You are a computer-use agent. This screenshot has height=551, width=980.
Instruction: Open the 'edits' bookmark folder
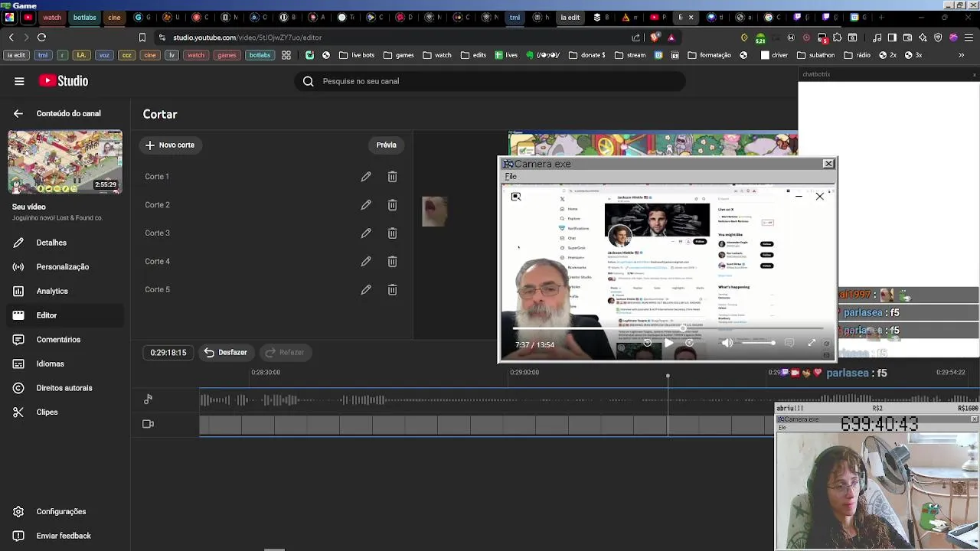(x=472, y=55)
